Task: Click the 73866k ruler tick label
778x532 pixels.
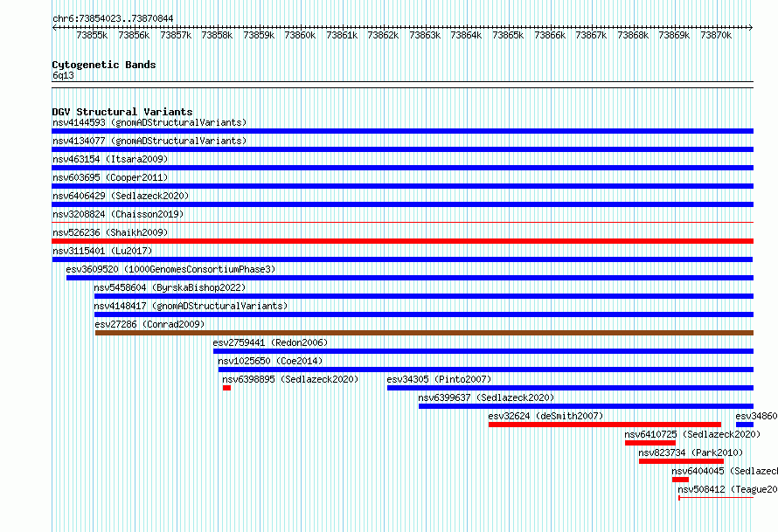Action: click(550, 35)
